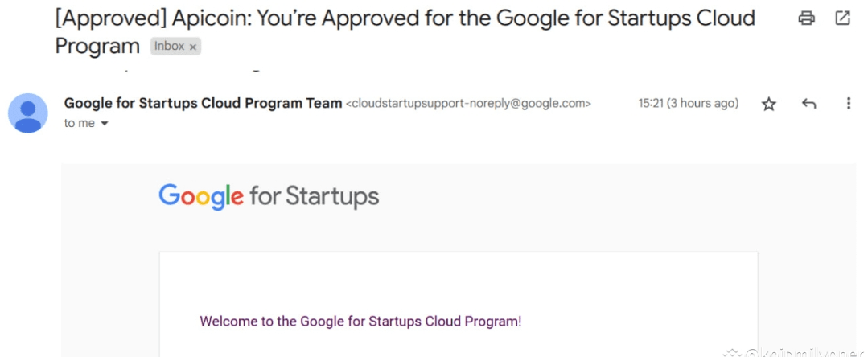Click the Inbox label chip
Screen dimensions: 868x357
(x=169, y=47)
